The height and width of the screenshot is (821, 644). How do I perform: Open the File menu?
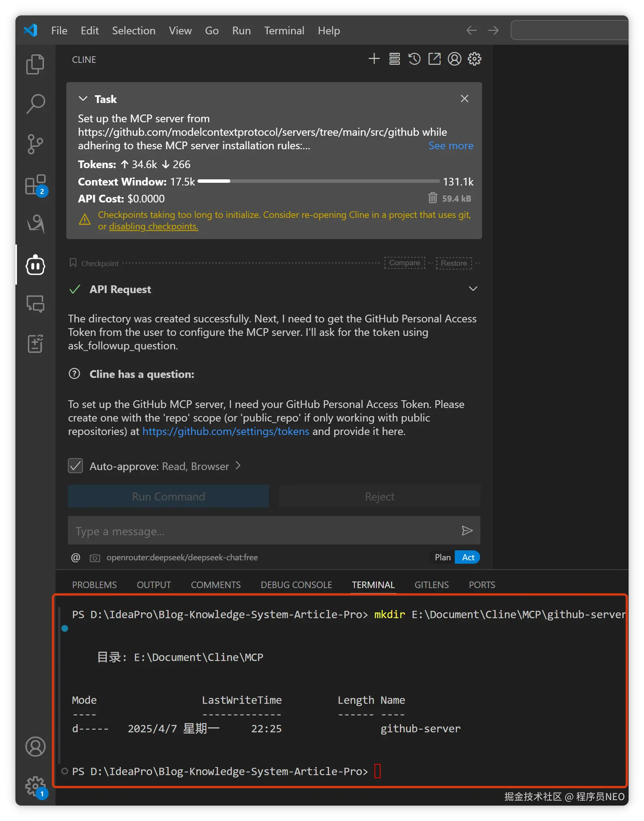click(59, 30)
